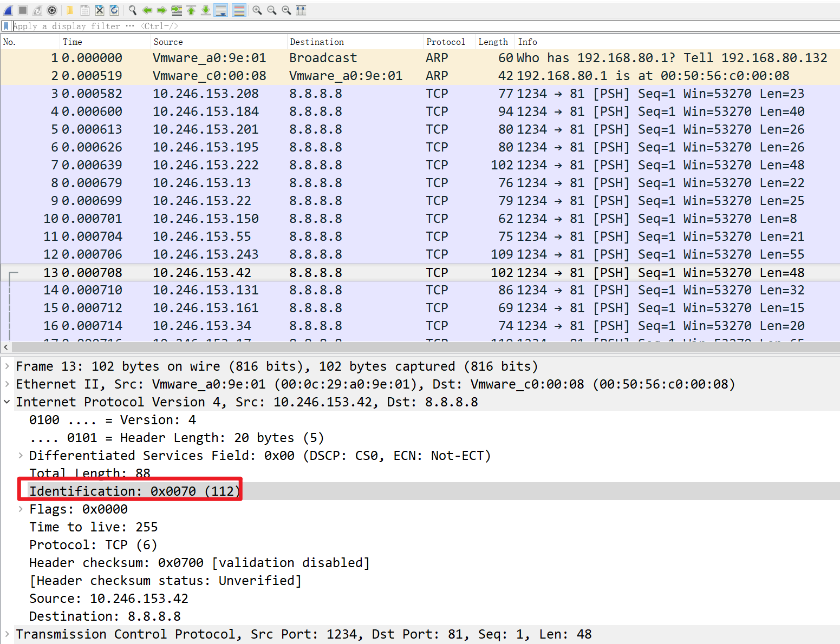
Task: Open capture options gear icon
Action: click(52, 10)
